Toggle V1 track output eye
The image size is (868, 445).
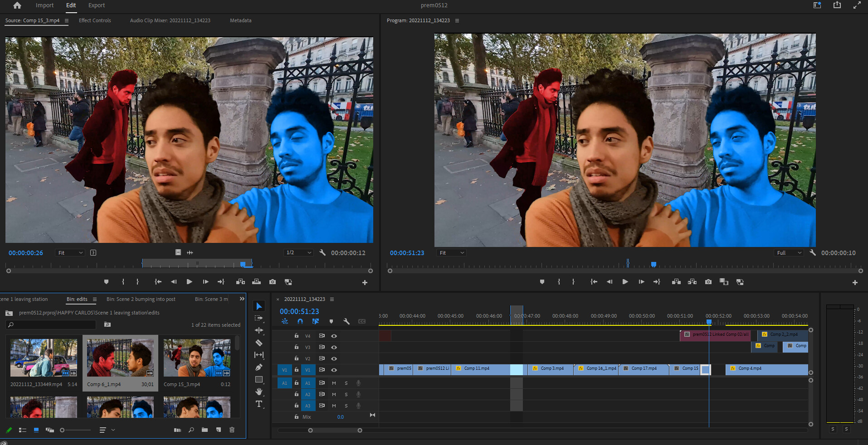click(x=334, y=370)
